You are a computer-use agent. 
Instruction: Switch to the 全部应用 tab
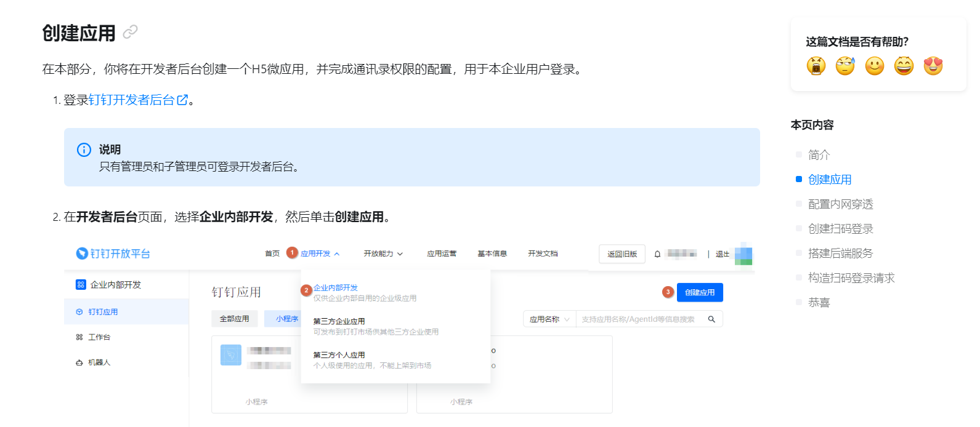click(x=235, y=319)
